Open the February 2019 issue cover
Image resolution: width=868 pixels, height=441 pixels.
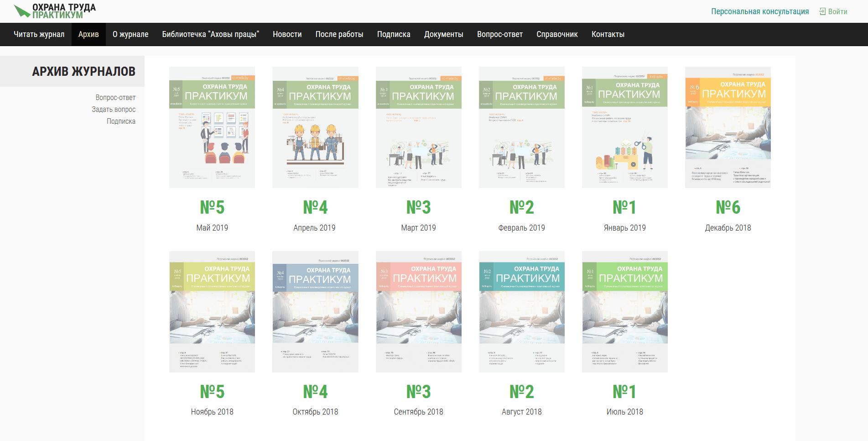click(522, 127)
